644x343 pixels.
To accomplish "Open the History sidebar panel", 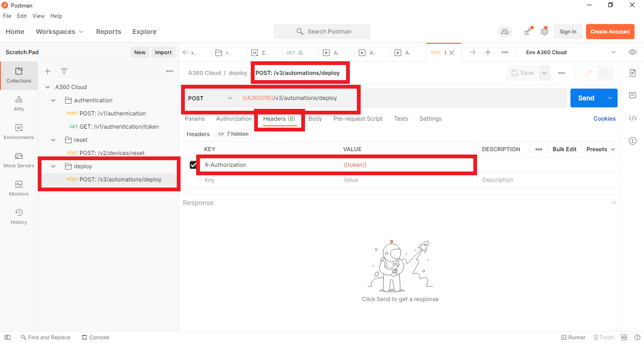I will 19,217.
